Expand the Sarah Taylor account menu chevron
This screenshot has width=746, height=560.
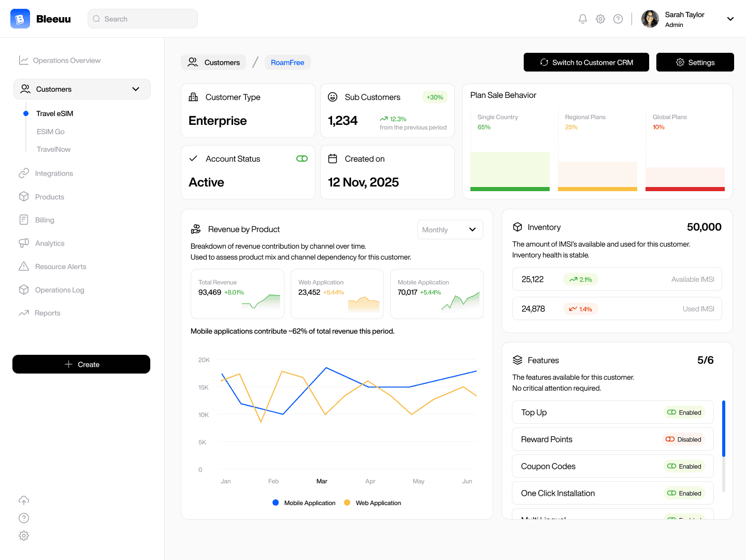pyautogui.click(x=730, y=19)
